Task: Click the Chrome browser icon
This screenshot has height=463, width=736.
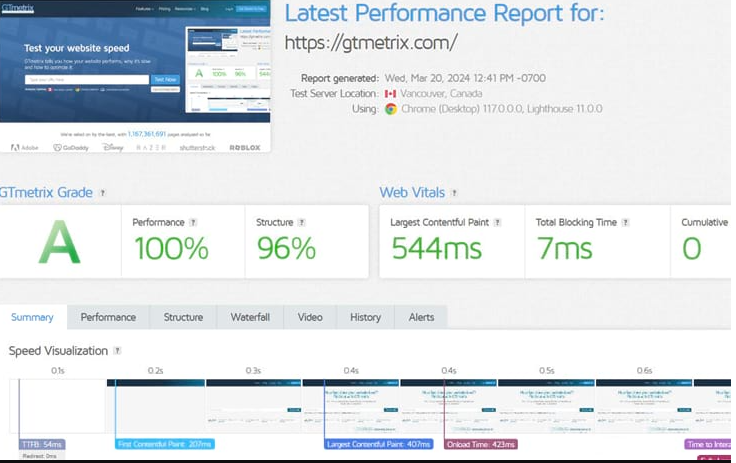Action: 391,109
